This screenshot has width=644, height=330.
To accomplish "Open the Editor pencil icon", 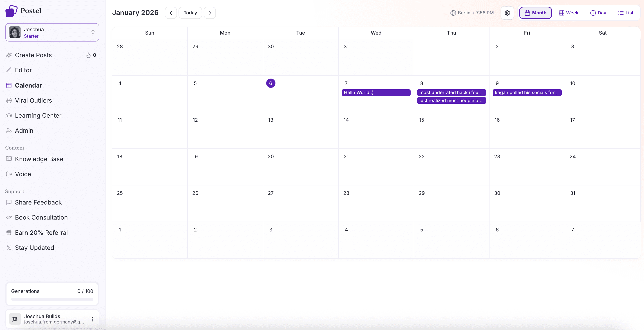I will click(9, 70).
